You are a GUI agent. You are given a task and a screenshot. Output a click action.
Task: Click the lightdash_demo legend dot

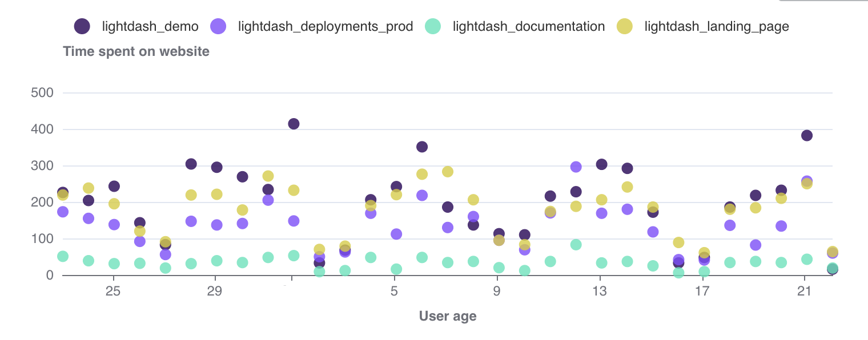pyautogui.click(x=82, y=26)
